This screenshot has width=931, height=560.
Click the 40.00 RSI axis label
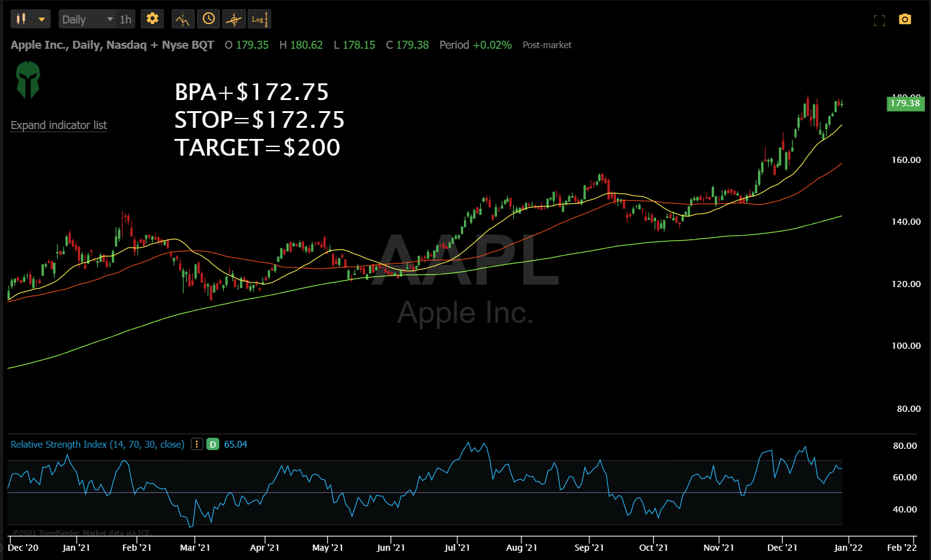coord(905,509)
